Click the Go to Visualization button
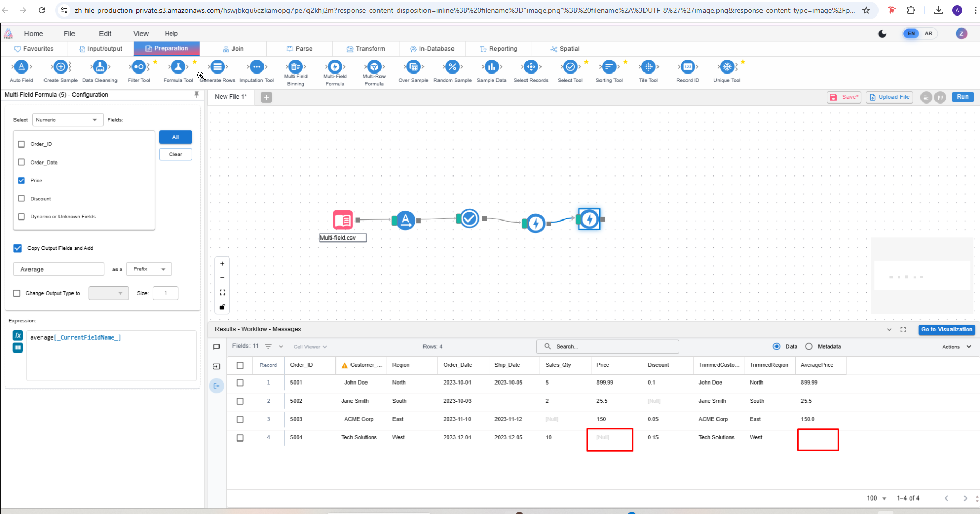The image size is (980, 514). [946, 330]
